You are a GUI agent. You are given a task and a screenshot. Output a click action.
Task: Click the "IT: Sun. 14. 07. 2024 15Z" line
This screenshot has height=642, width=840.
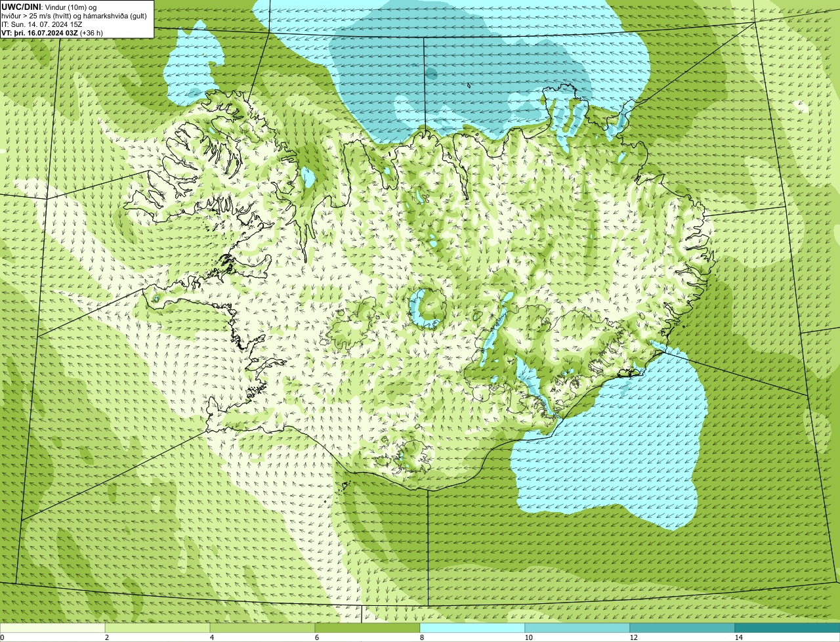(42, 24)
